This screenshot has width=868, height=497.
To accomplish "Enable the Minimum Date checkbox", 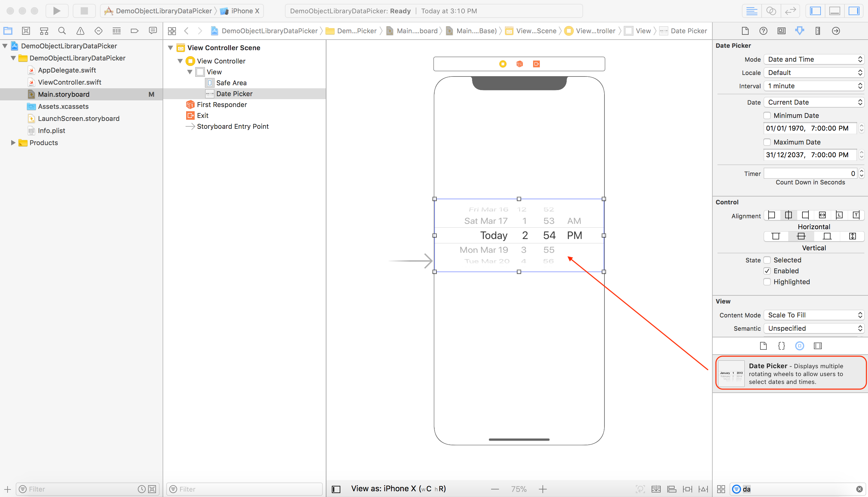I will (767, 115).
